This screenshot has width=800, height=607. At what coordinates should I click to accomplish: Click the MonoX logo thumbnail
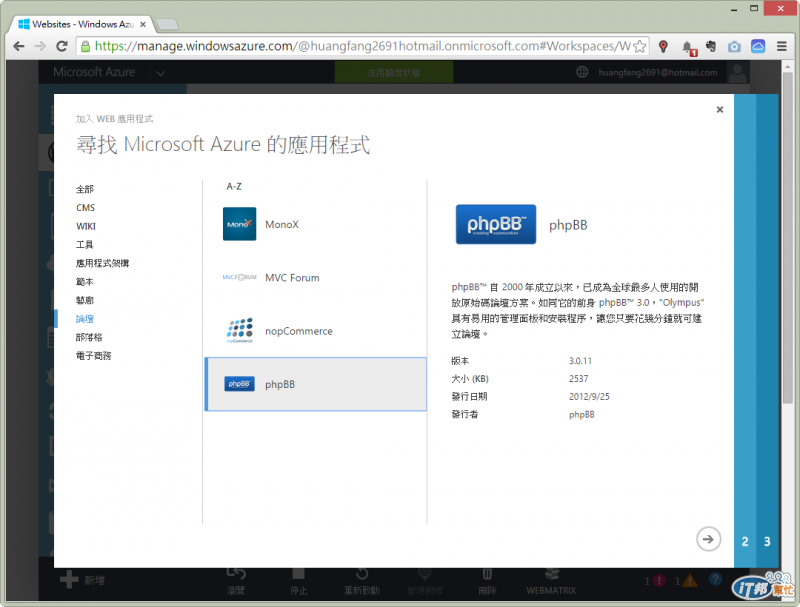click(x=239, y=224)
